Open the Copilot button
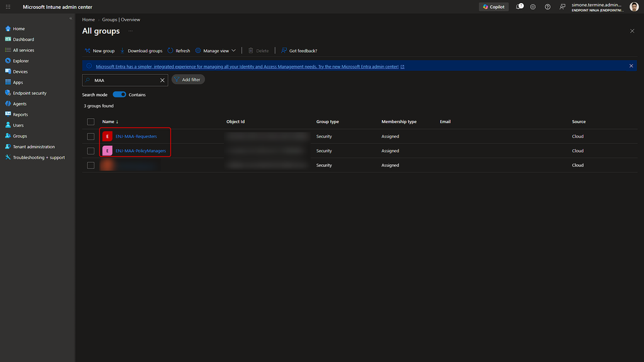This screenshot has height=362, width=644. pos(494,7)
